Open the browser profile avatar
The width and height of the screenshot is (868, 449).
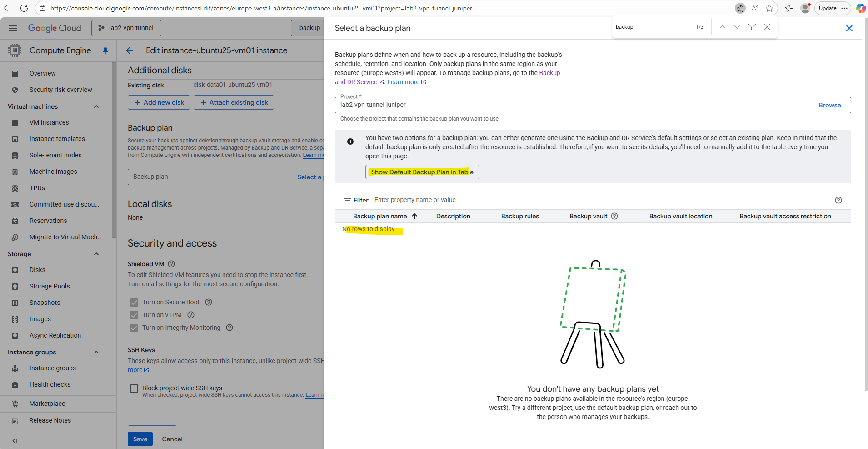805,8
